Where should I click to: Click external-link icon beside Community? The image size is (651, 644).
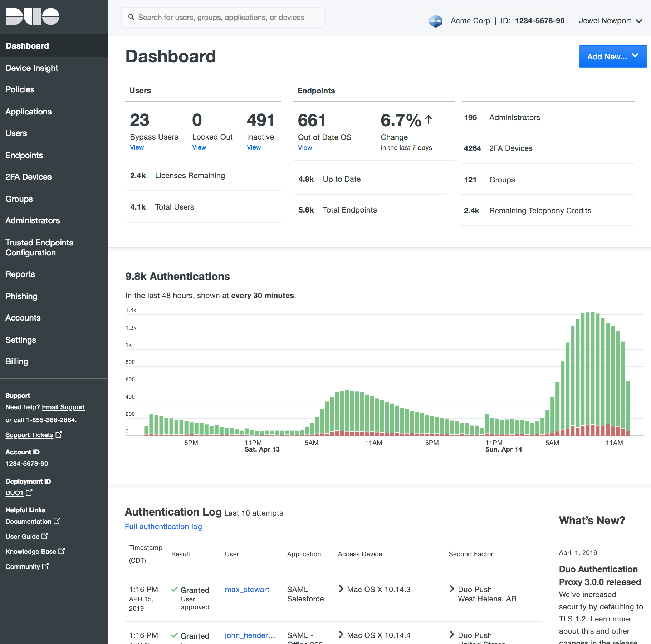(x=45, y=566)
